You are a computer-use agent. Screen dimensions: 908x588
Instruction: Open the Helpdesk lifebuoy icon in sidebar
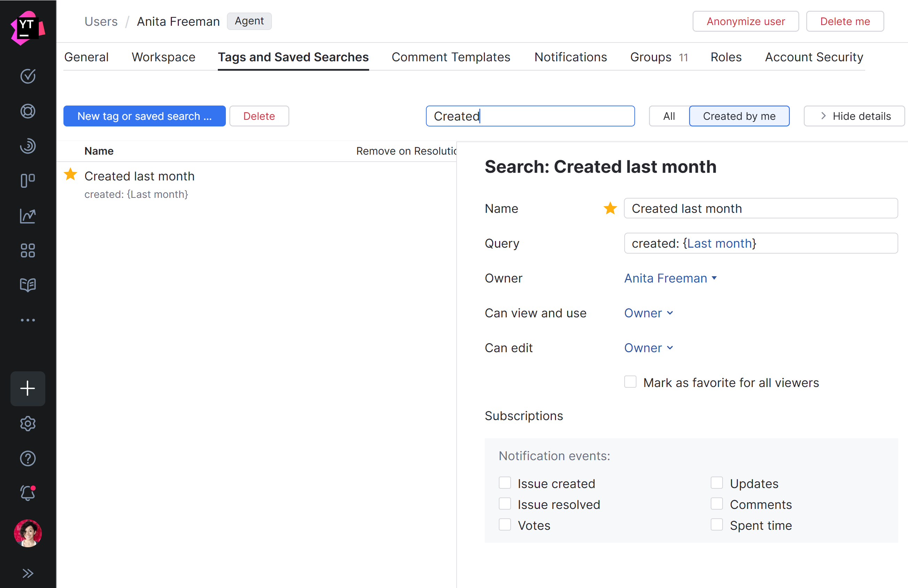[28, 111]
